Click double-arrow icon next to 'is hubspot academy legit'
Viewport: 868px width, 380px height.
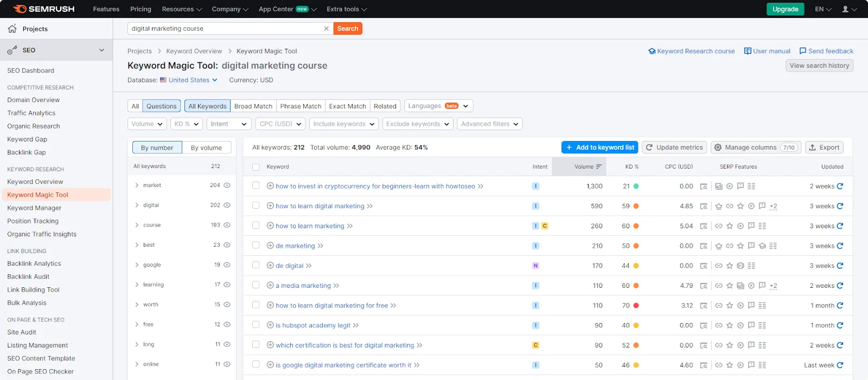click(356, 326)
